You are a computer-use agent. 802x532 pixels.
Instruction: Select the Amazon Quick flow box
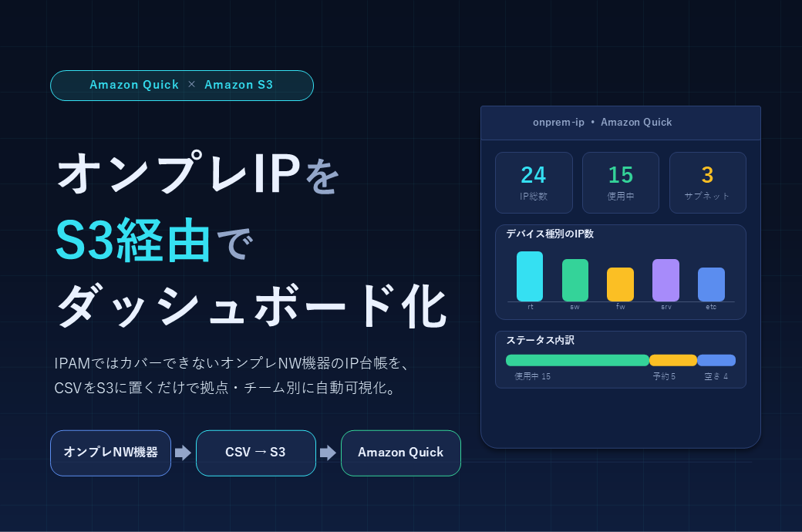coord(400,453)
